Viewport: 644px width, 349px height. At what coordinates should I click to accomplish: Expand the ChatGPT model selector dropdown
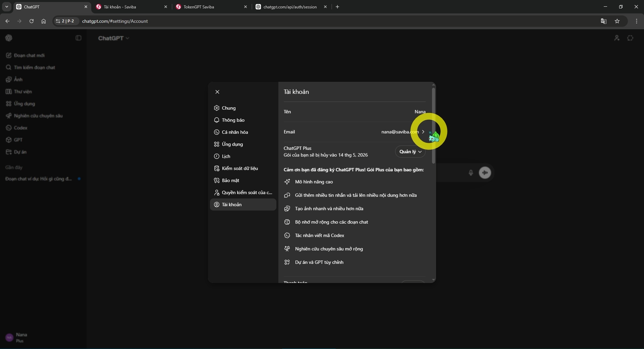click(x=114, y=38)
